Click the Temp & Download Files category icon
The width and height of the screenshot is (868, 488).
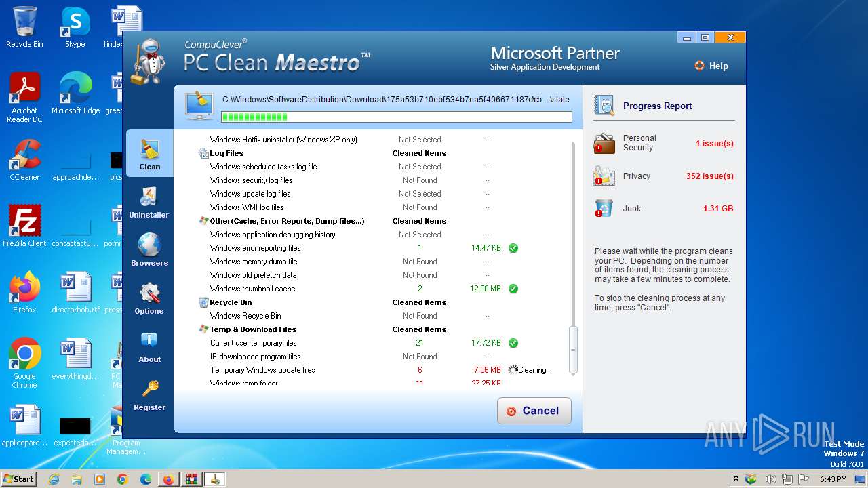point(203,329)
